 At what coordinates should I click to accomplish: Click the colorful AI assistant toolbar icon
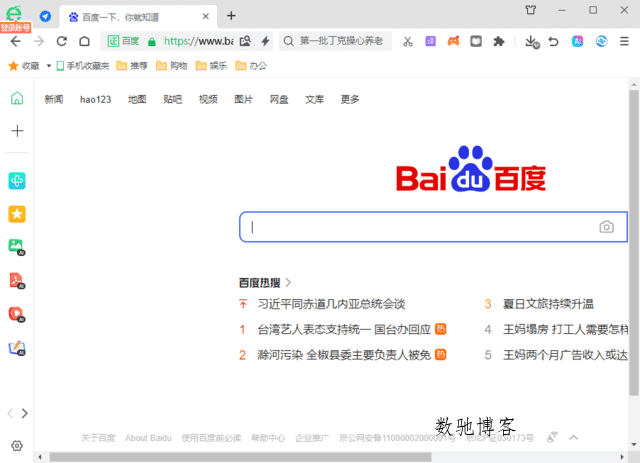tap(577, 41)
